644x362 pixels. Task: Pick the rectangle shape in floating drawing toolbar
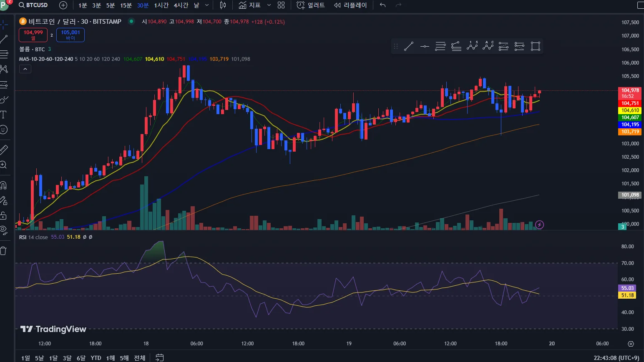point(536,46)
